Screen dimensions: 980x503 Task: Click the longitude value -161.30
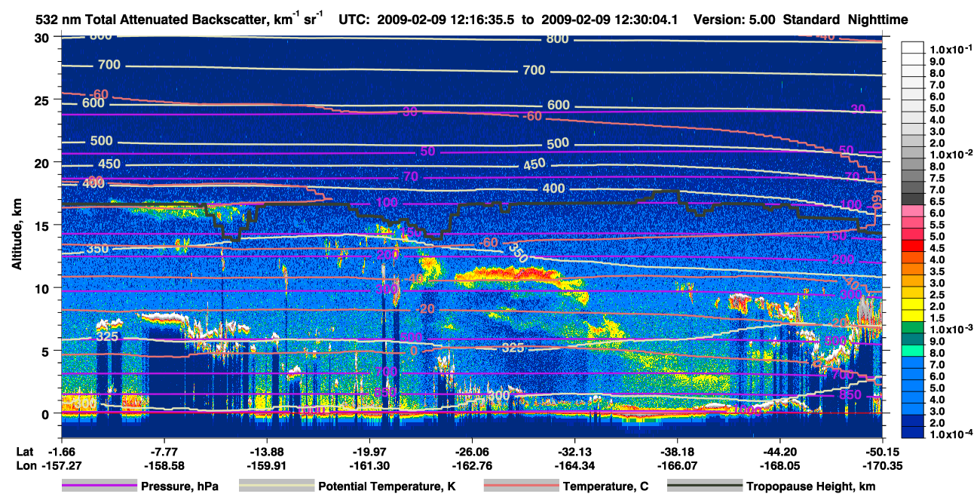pos(369,465)
